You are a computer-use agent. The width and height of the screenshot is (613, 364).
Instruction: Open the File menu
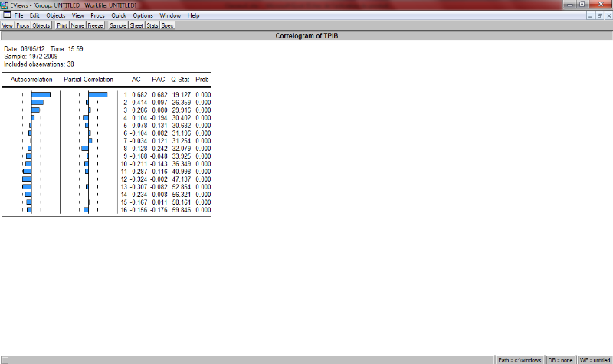coord(18,15)
